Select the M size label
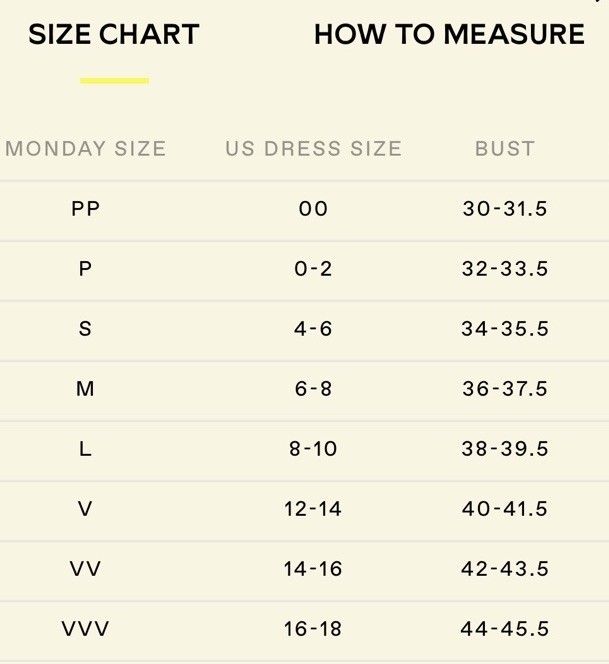Image resolution: width=609 pixels, height=664 pixels. [85, 389]
